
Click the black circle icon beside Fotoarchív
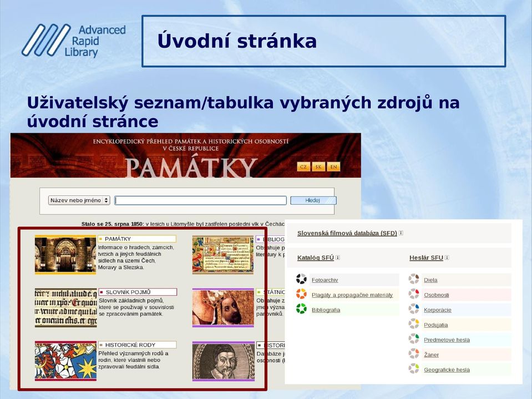click(x=301, y=279)
